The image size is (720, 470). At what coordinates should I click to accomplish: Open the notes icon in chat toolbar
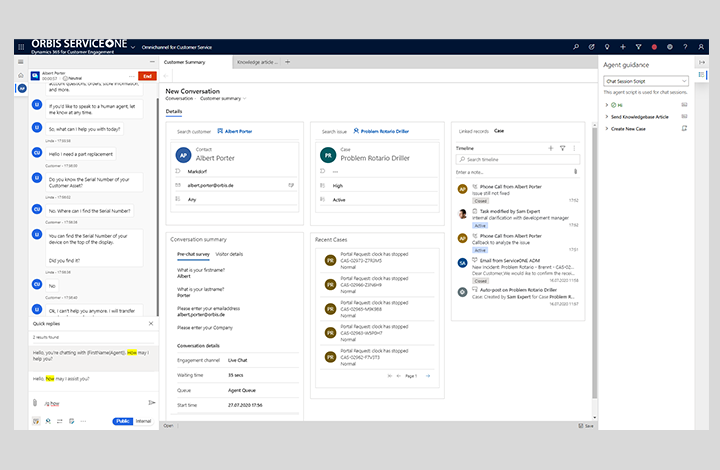point(72,421)
